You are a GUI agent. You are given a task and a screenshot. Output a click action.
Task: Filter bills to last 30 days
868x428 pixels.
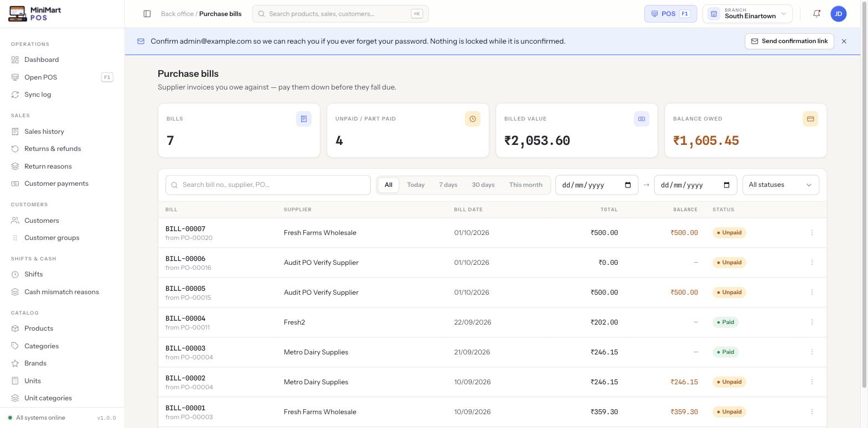click(x=483, y=185)
